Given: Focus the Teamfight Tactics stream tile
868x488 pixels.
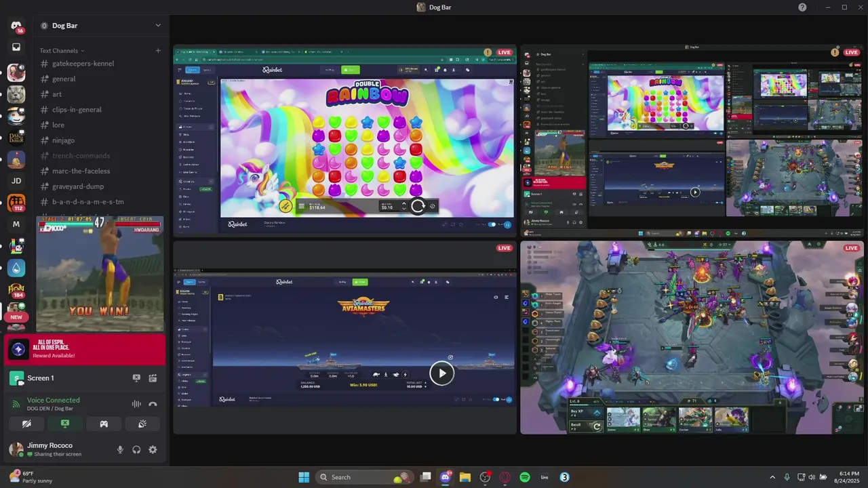Looking at the screenshot, I should 692,337.
